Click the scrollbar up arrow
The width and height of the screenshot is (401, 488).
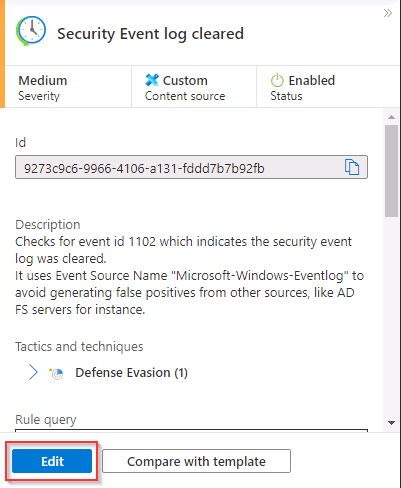pyautogui.click(x=392, y=117)
